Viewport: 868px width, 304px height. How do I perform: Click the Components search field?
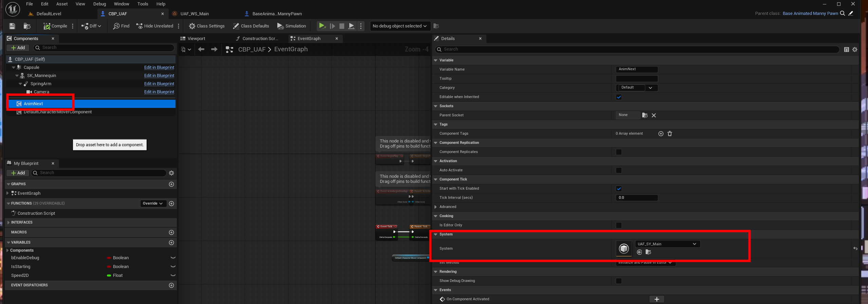point(104,48)
